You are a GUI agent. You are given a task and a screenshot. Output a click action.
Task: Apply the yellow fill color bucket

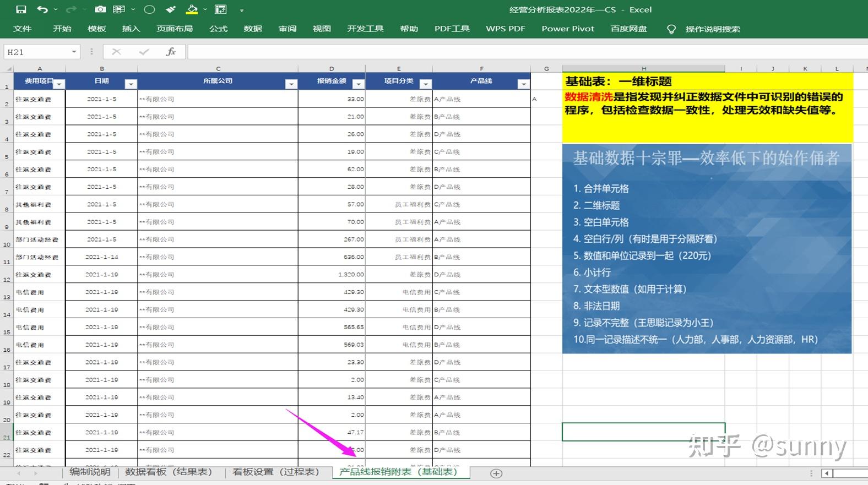pos(192,9)
